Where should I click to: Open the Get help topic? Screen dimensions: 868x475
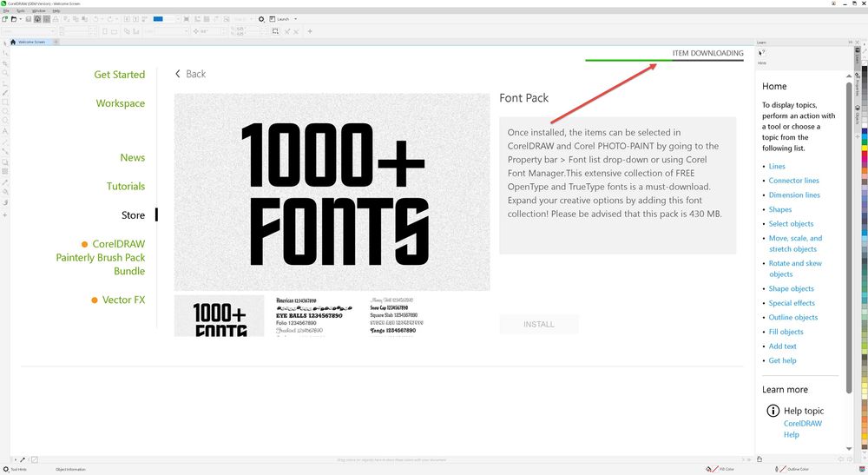click(782, 360)
